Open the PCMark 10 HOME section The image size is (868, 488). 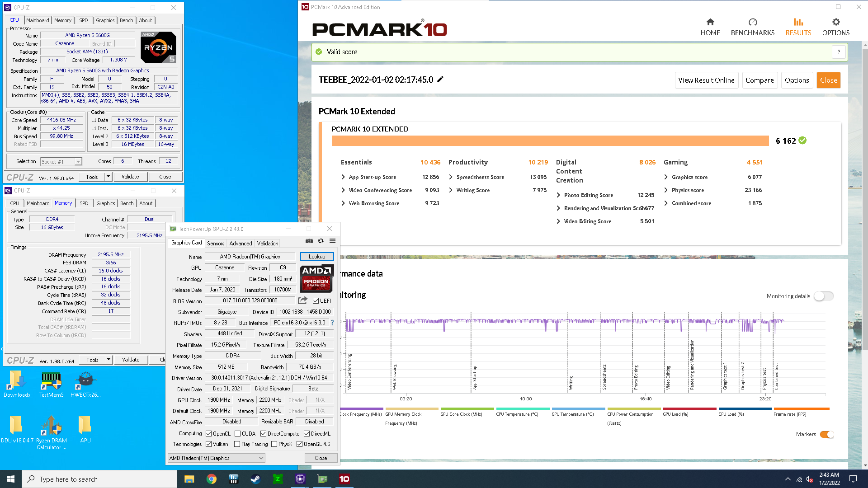tap(710, 27)
